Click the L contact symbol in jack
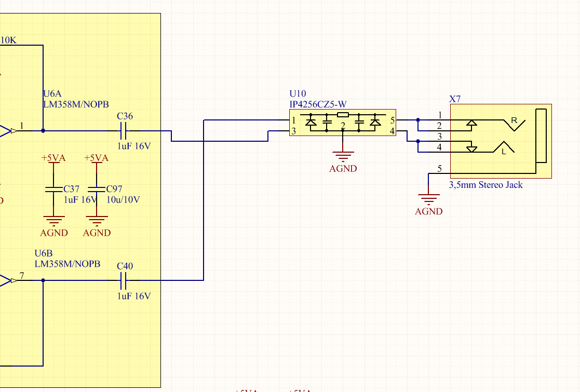Viewport: 580px width, 392px height. pyautogui.click(x=504, y=148)
